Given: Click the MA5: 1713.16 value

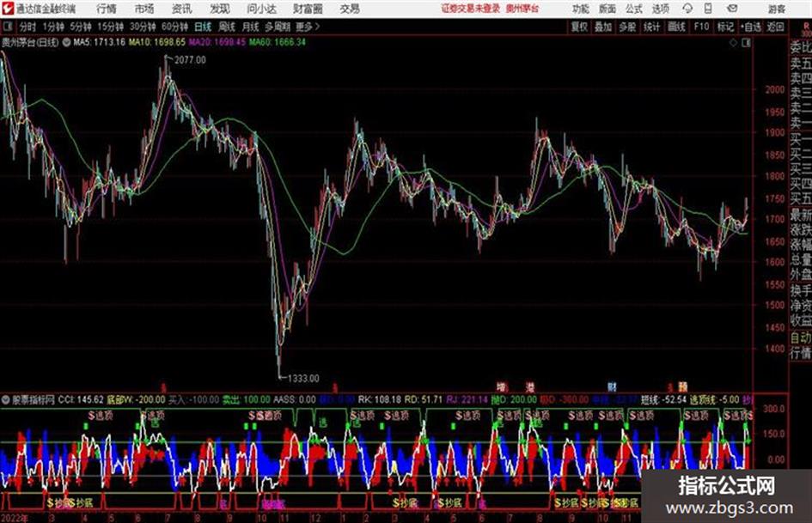Looking at the screenshot, I should [x=99, y=42].
